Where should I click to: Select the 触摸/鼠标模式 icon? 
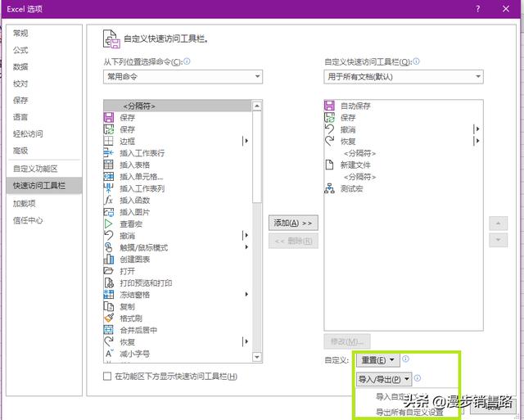coord(109,247)
